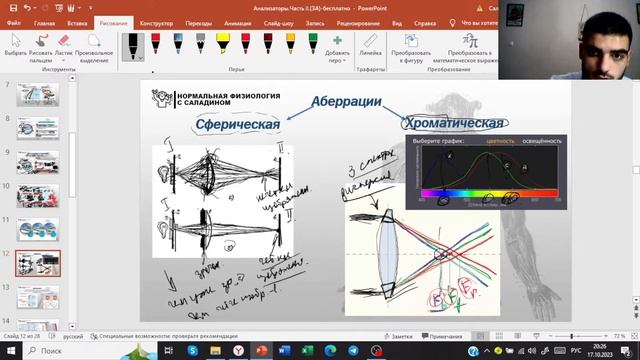Image resolution: width=640 pixels, height=360 pixels.
Task: Choose the green pen
Action: (x=313, y=43)
